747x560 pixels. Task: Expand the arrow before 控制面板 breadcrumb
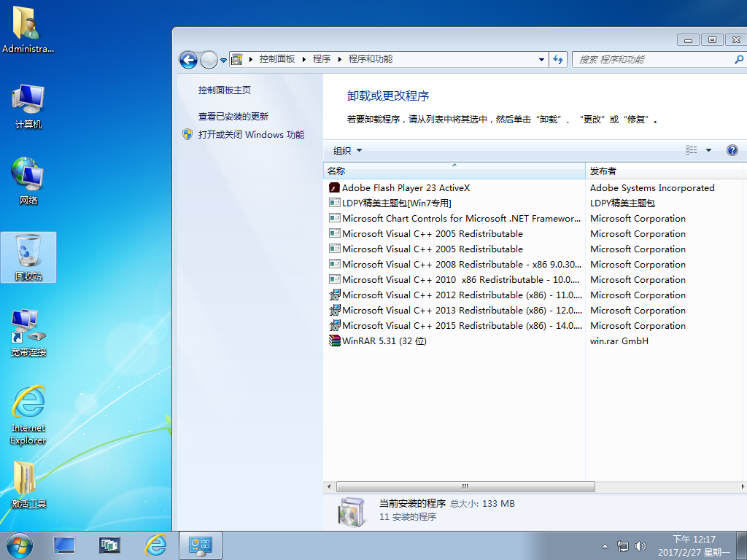click(x=251, y=60)
